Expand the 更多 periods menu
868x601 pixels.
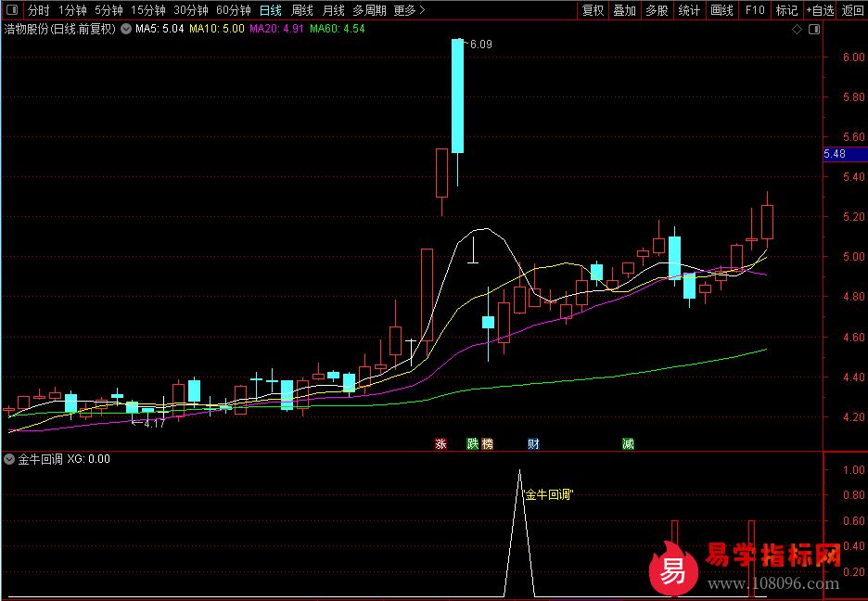pyautogui.click(x=409, y=11)
